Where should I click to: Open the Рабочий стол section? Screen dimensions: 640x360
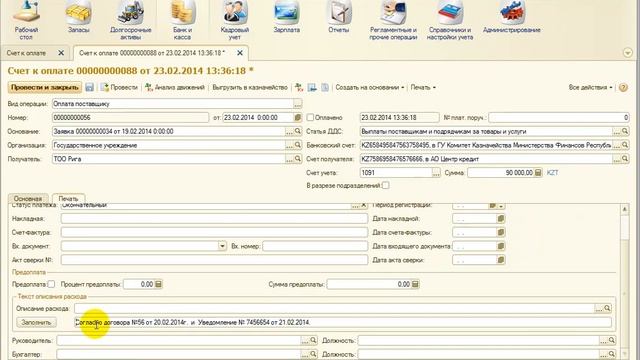[x=26, y=20]
